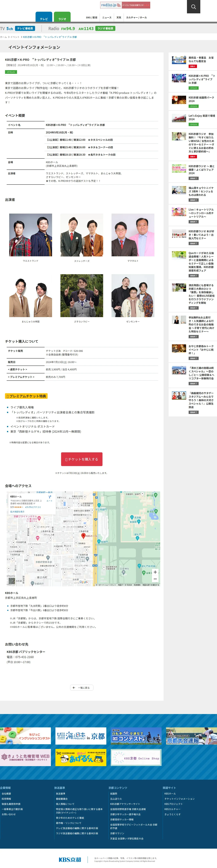
Task: Go to イベント breadcrumb link
Action: (15, 37)
